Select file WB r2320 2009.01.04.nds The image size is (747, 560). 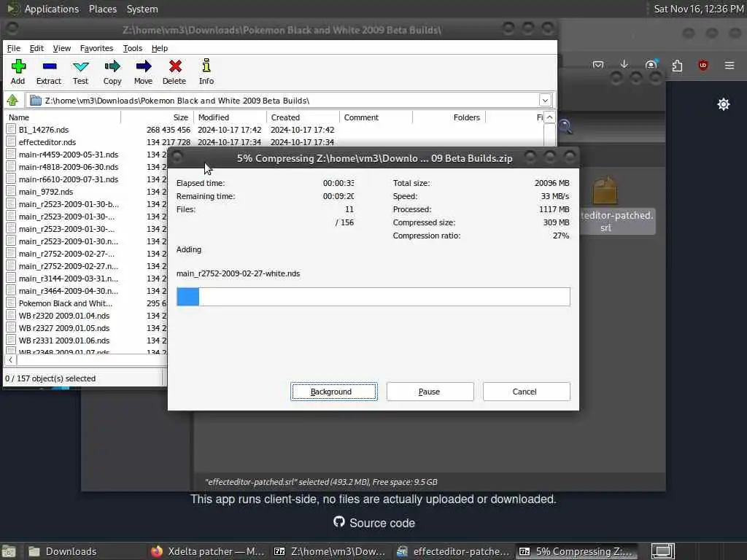pos(64,315)
